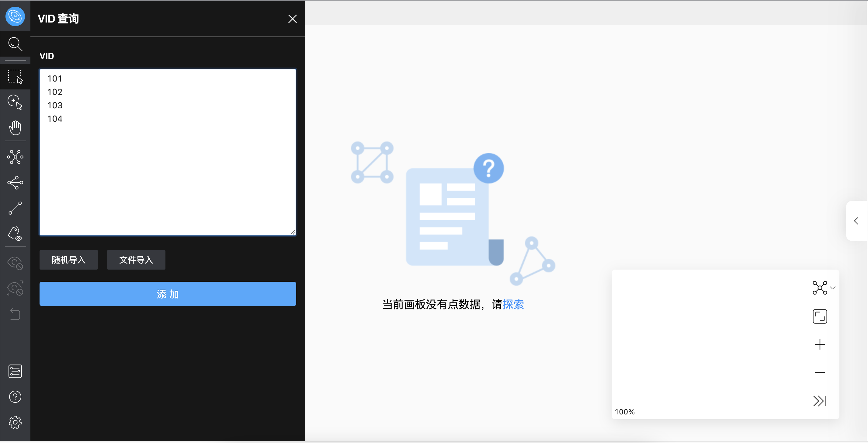The height and width of the screenshot is (443, 868).
Task: Open the graph expand nodes tool
Action: [15, 157]
